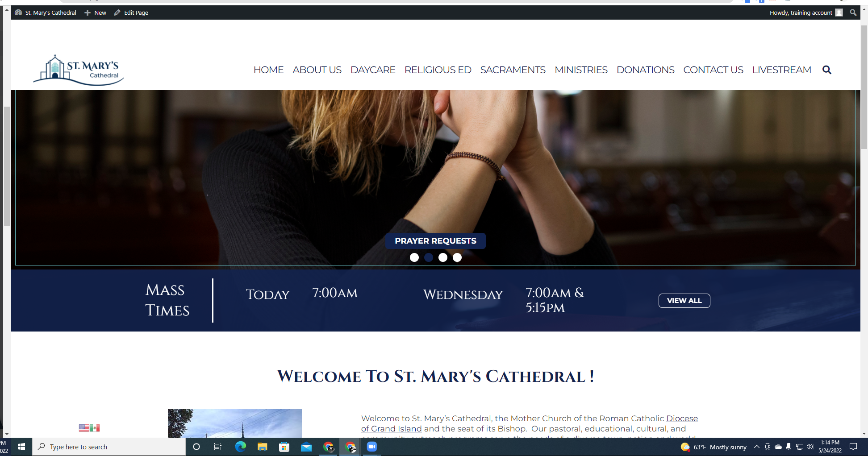Switch language using the Mexico flag
This screenshot has width=868, height=456.
click(95, 428)
